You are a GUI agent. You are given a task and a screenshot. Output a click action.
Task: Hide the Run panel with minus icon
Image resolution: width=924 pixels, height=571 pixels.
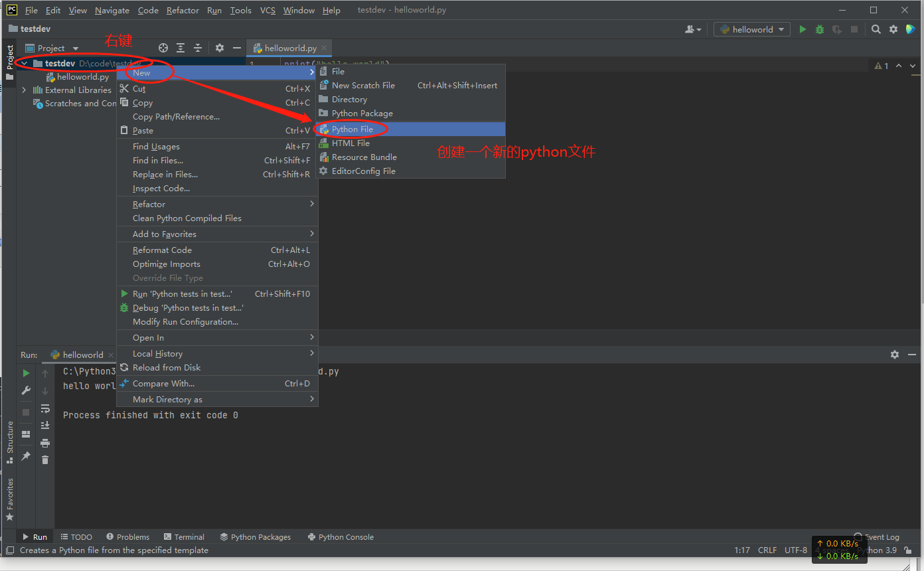(912, 355)
